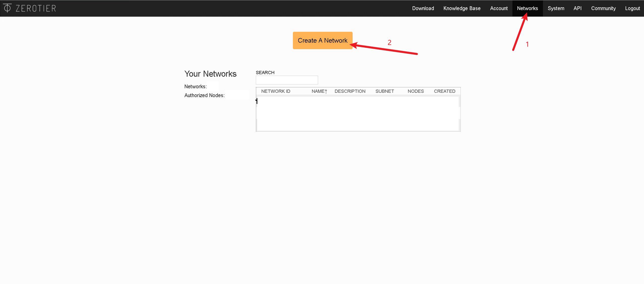Go to the Account page
644x284 pixels.
coord(499,8)
